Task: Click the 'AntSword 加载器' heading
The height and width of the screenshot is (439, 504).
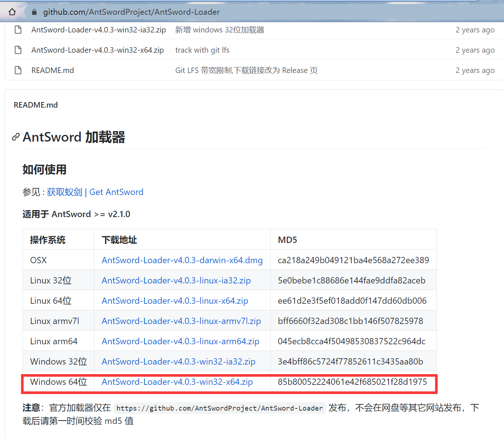Action: (74, 137)
